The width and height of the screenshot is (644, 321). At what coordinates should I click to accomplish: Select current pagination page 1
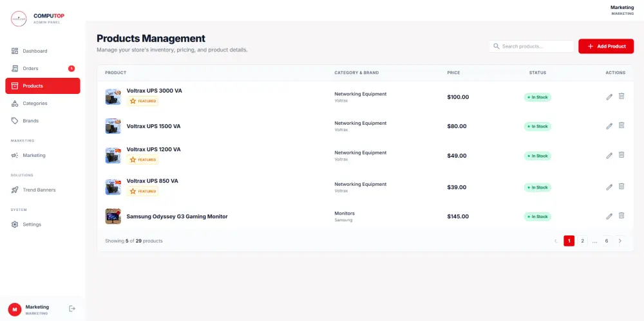coord(569,241)
